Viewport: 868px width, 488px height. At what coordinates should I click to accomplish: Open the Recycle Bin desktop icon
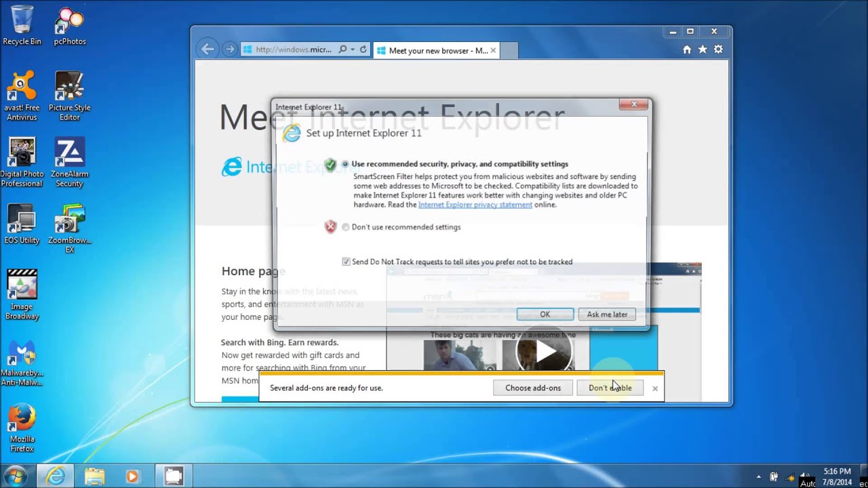pos(22,26)
